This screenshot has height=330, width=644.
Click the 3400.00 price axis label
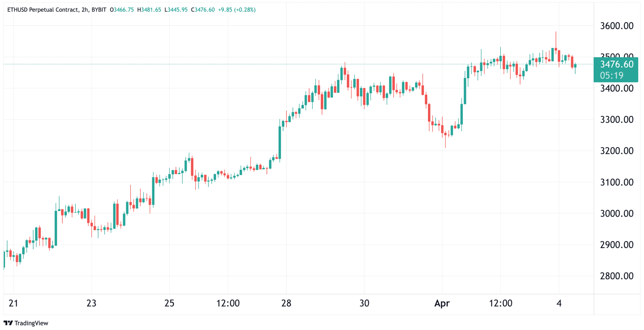click(616, 88)
